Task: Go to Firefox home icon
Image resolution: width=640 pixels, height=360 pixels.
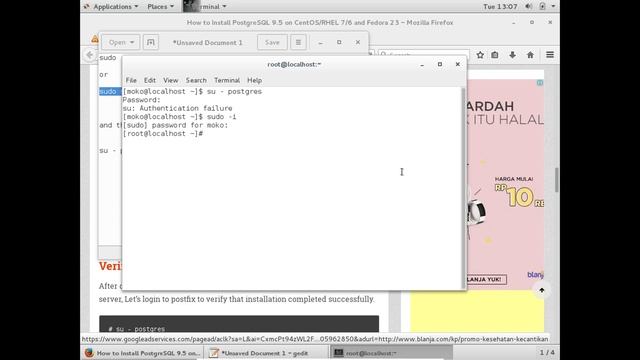Action: coord(530,55)
